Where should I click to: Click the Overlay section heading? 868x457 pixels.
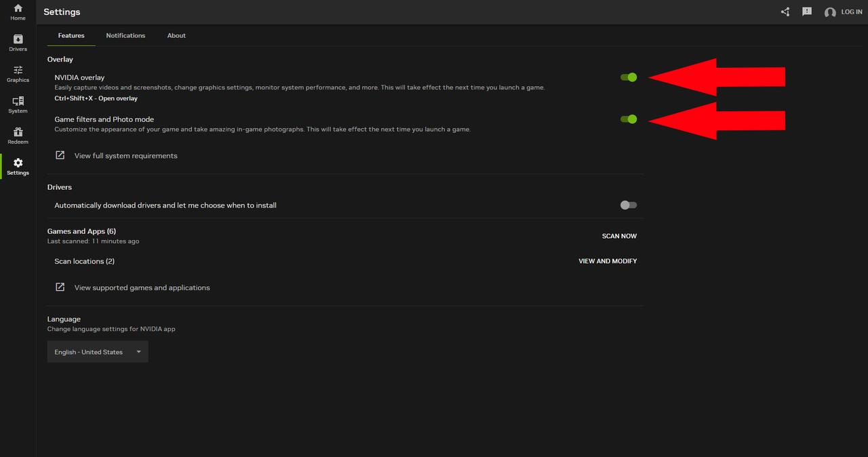coord(60,60)
